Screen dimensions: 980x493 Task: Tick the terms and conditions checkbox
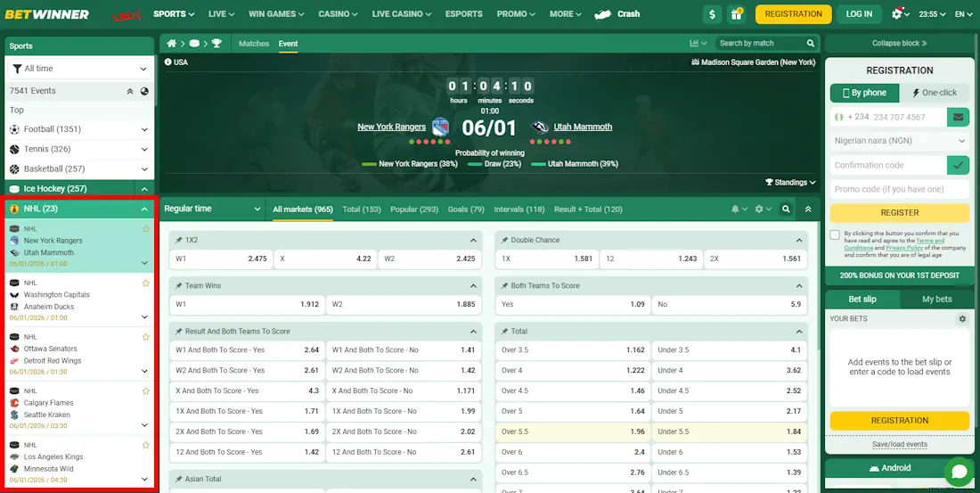[x=835, y=234]
